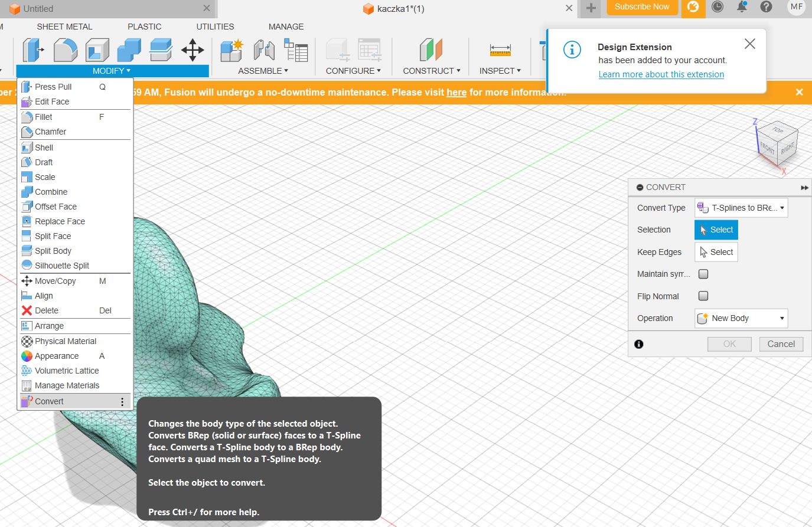Screen dimensions: 812x527
Task: Switch to the PLASTIC tab
Action: (145, 27)
